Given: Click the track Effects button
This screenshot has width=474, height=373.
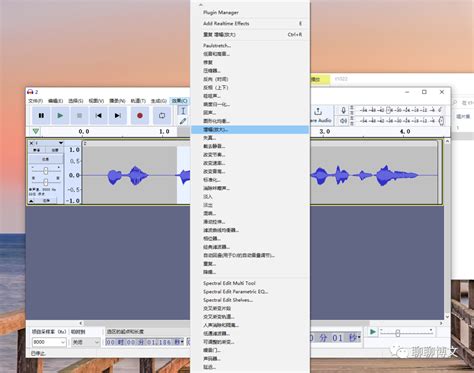Looking at the screenshot, I should point(46,159).
